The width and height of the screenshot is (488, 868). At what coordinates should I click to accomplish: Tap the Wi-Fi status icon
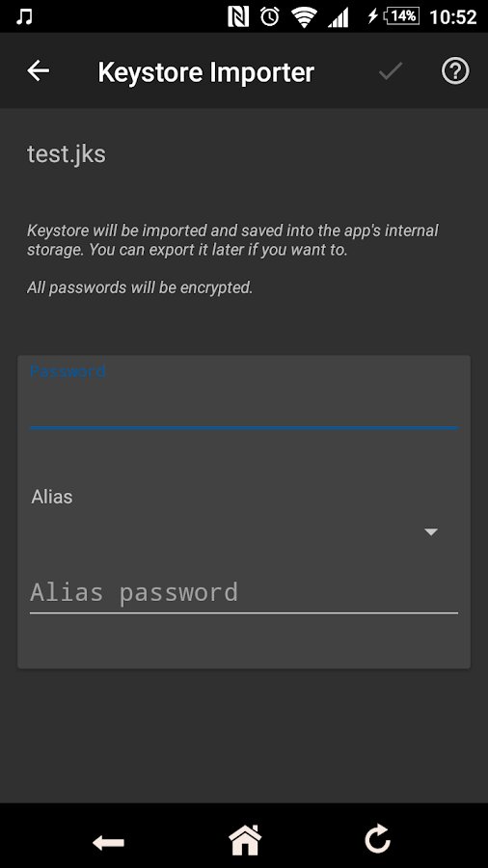pos(304,17)
